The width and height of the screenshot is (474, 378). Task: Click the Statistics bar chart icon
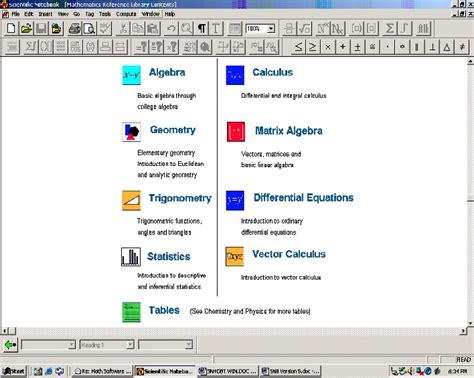pos(131,257)
